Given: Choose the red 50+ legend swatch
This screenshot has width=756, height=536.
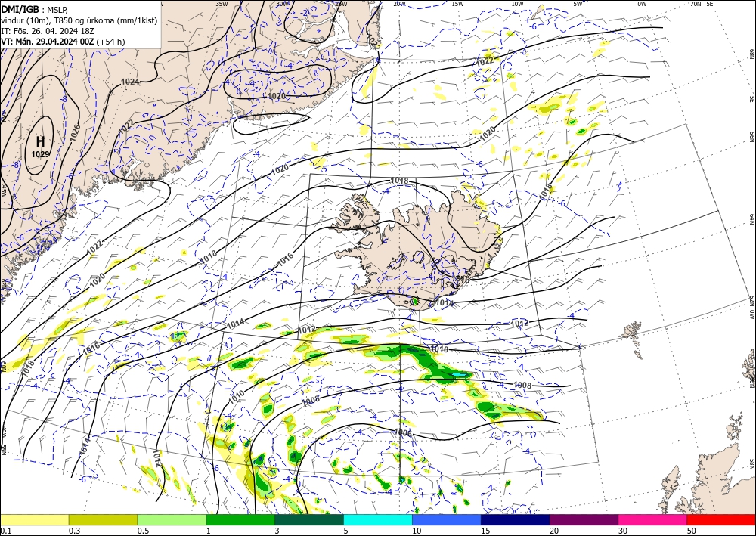Looking at the screenshot, I should pyautogui.click(x=721, y=519).
